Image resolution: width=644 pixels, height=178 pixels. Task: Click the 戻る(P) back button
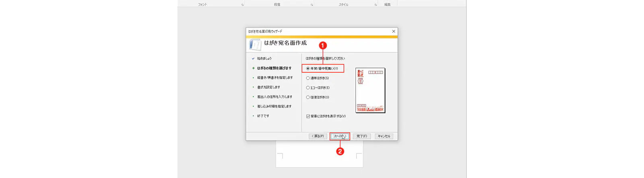click(x=318, y=136)
